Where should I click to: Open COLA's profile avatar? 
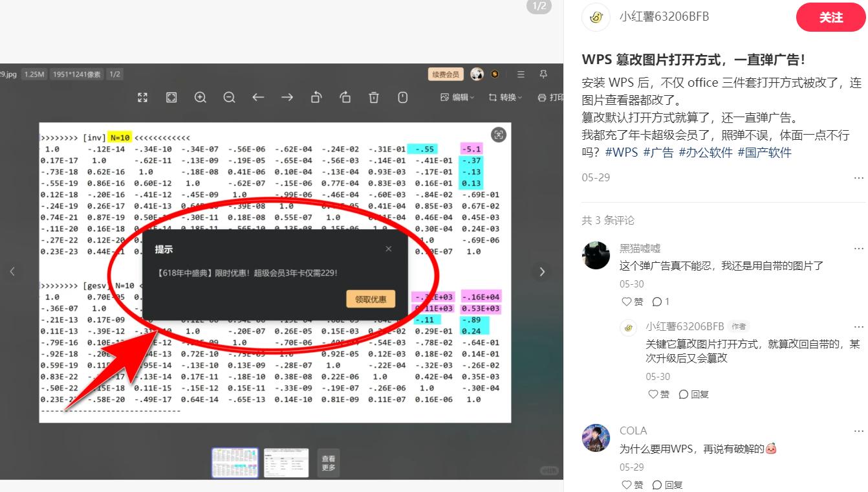(596, 438)
